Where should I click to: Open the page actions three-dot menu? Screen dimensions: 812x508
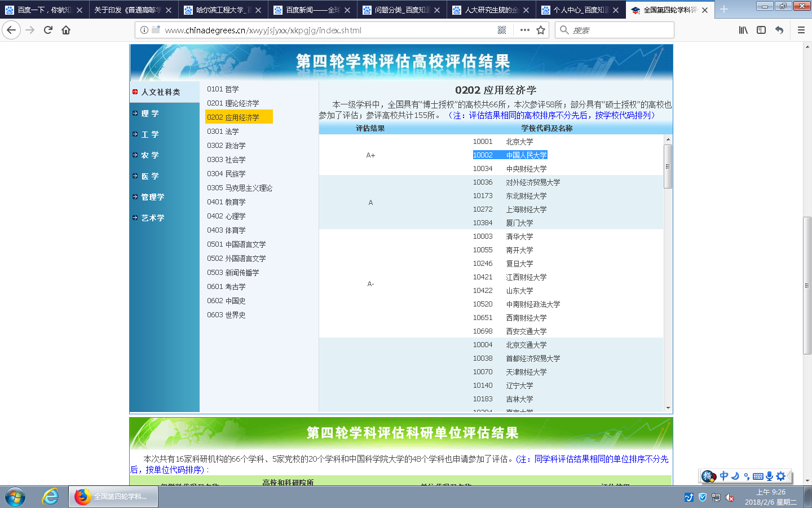point(525,30)
